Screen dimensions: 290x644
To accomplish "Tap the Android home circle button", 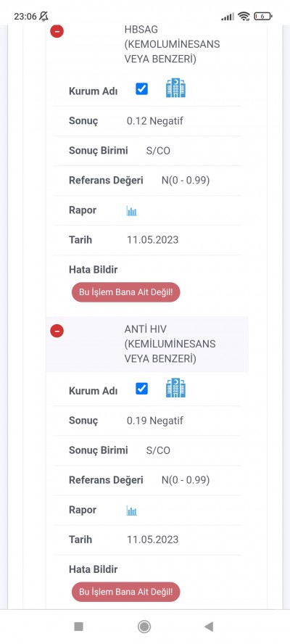I will [x=144, y=627].
